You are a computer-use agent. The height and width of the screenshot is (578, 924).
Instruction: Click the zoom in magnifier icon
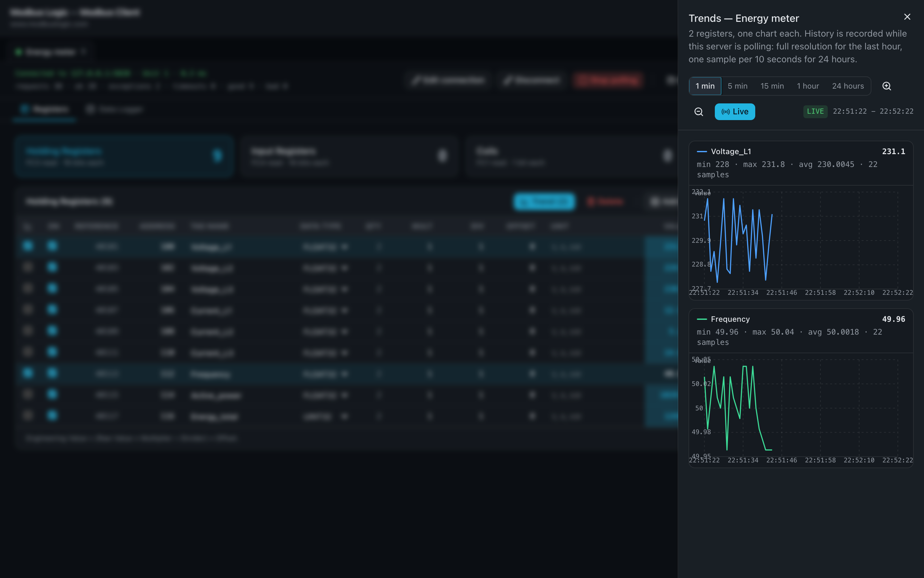click(x=886, y=86)
